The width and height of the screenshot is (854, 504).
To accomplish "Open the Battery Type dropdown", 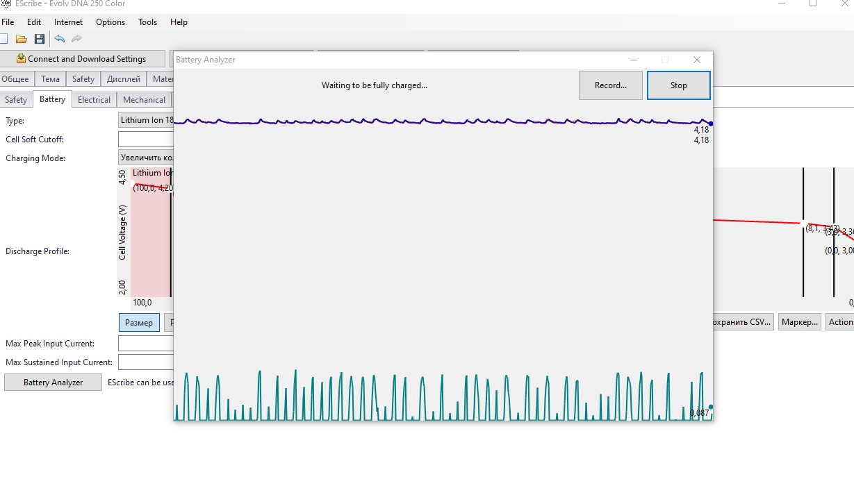I will 146,120.
